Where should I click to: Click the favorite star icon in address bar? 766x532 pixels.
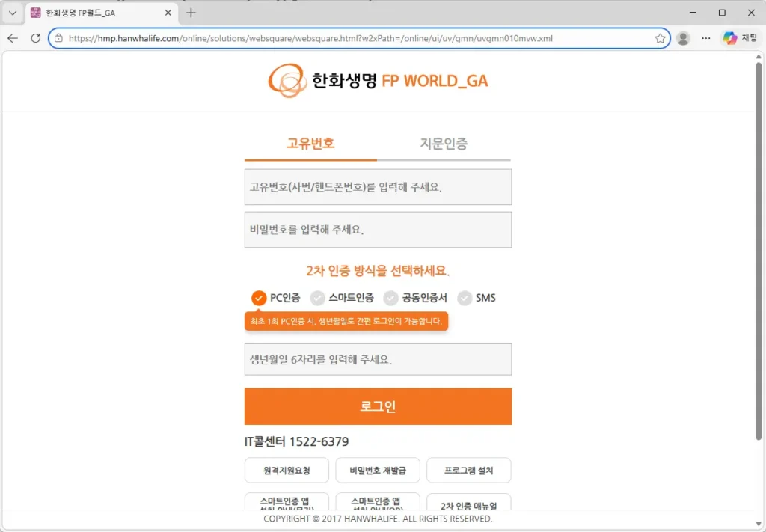click(x=660, y=38)
